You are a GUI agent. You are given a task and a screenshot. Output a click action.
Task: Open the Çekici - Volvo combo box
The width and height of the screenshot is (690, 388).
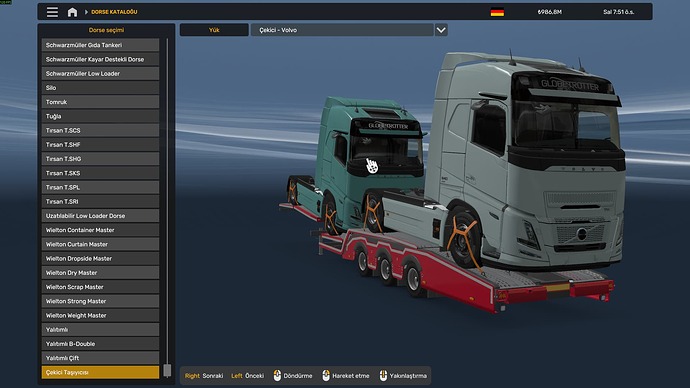click(342, 30)
